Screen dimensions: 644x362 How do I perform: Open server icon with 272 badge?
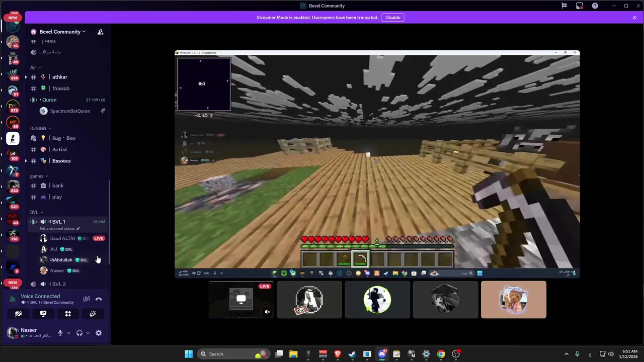pyautogui.click(x=13, y=106)
